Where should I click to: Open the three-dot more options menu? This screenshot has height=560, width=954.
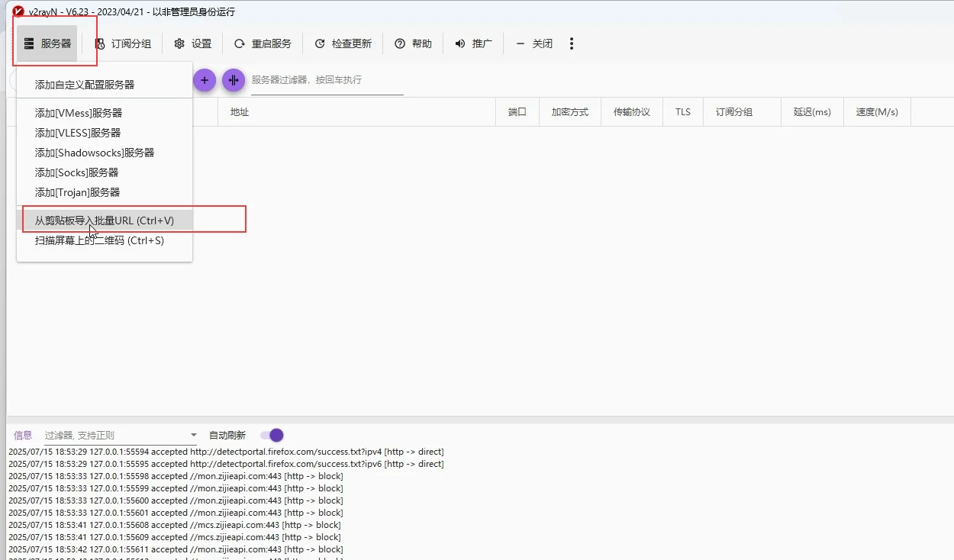coord(572,43)
